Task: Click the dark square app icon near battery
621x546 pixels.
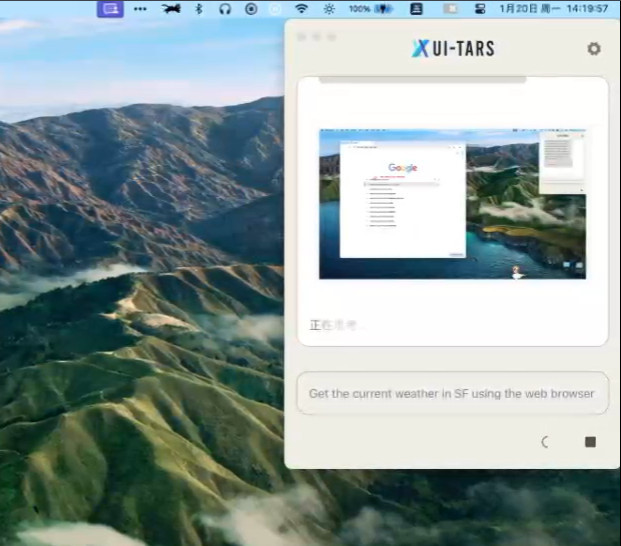Action: point(416,9)
